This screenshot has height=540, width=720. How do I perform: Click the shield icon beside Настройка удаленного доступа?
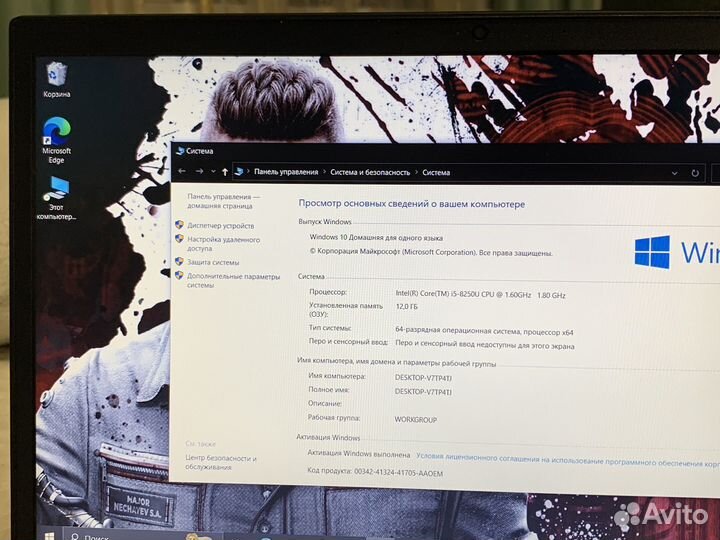pos(180,239)
